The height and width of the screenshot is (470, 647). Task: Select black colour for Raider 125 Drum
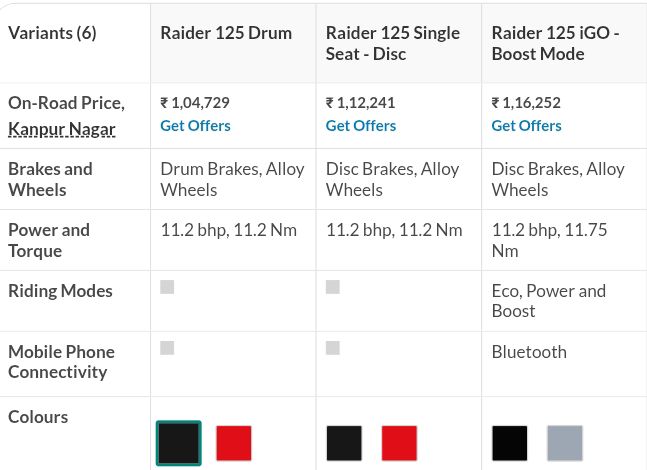pos(179,443)
